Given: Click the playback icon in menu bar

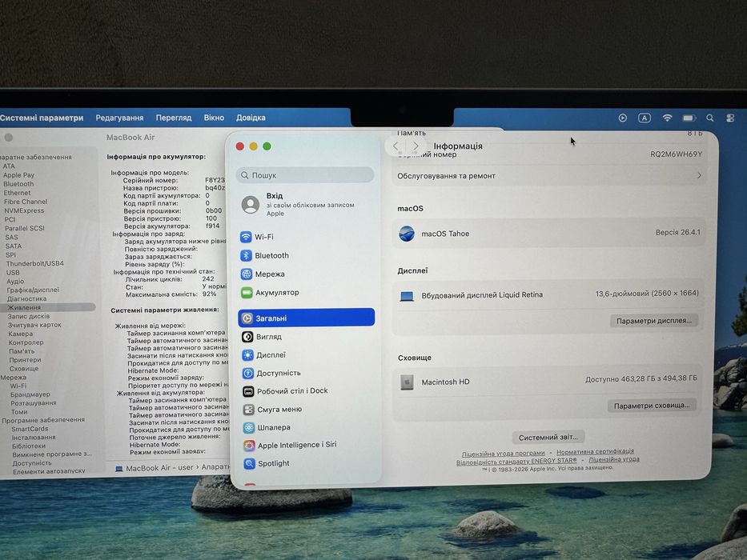Looking at the screenshot, I should click(x=623, y=118).
